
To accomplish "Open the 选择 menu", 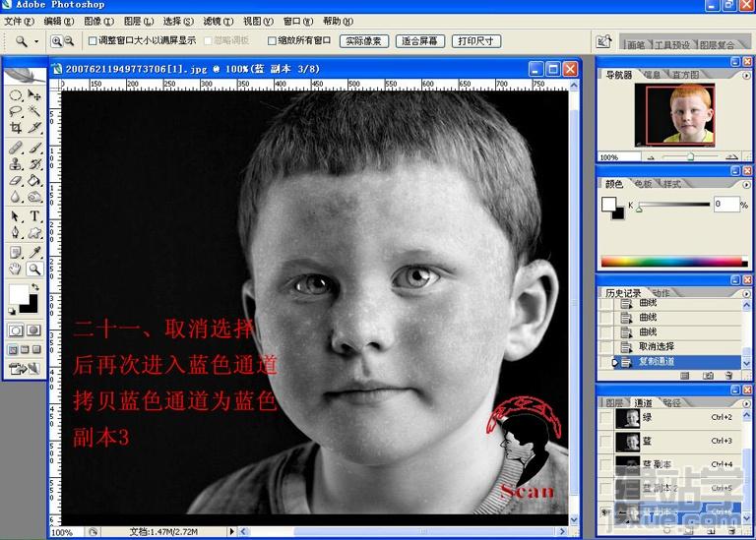I will coord(178,22).
